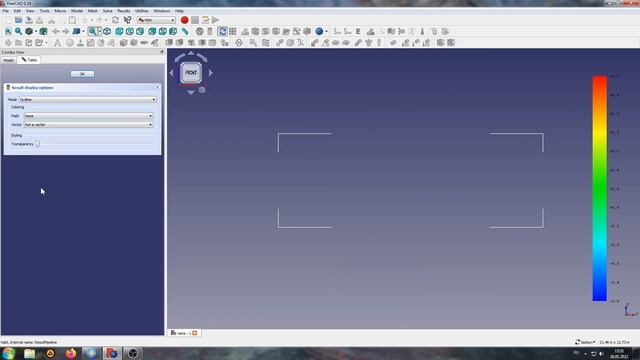Open Firefox from the taskbar
The image size is (640, 360).
tap(71, 353)
